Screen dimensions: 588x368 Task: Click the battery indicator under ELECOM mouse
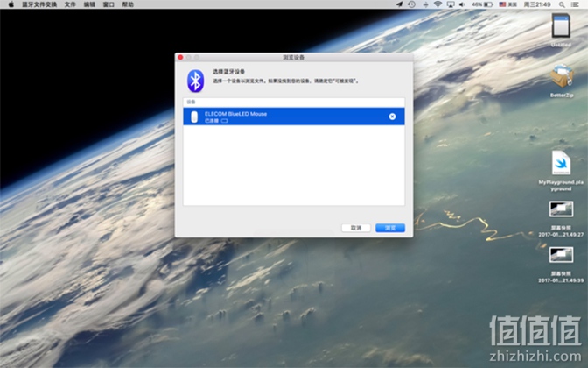pos(224,121)
